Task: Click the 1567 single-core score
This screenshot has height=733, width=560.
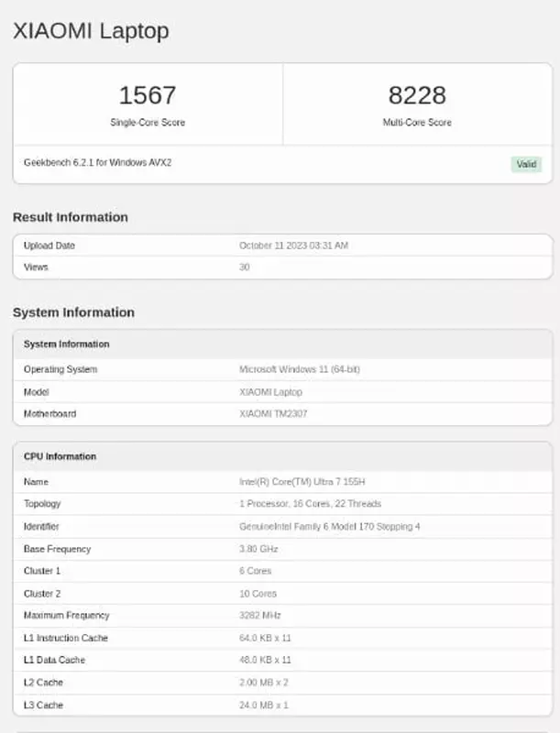Action: coord(148,95)
